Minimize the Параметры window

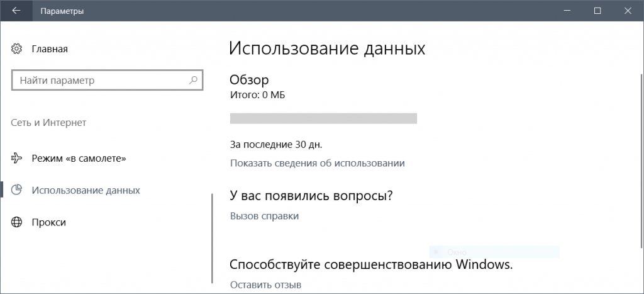tap(569, 11)
